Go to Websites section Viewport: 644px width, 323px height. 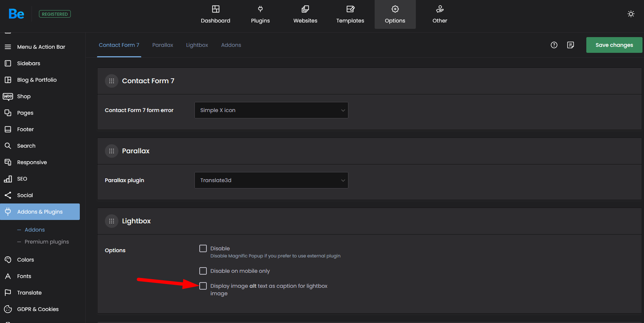[305, 15]
